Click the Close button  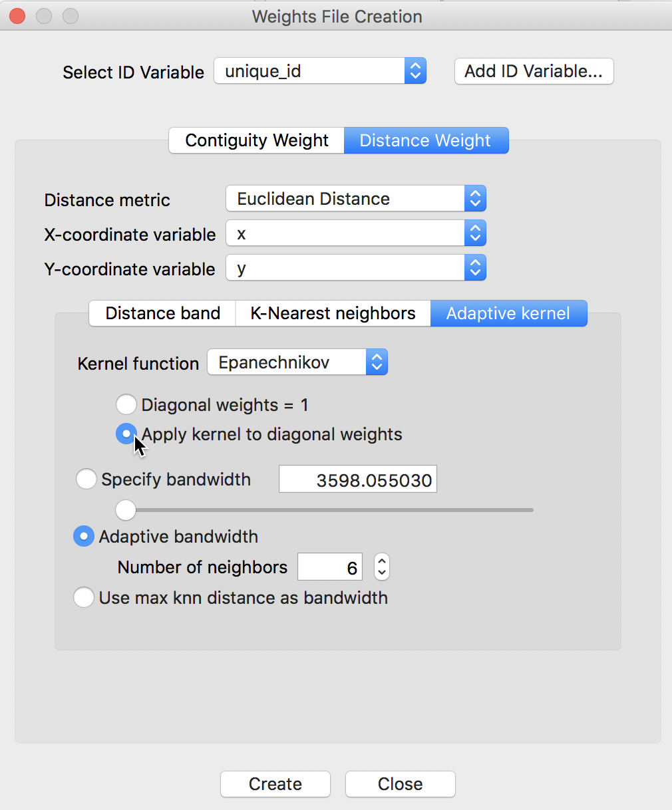pyautogui.click(x=401, y=784)
